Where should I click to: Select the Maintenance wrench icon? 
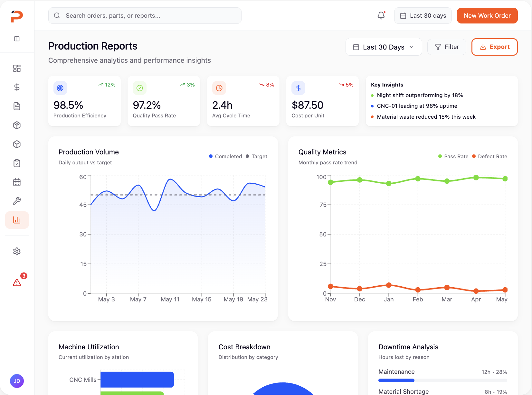click(x=17, y=200)
